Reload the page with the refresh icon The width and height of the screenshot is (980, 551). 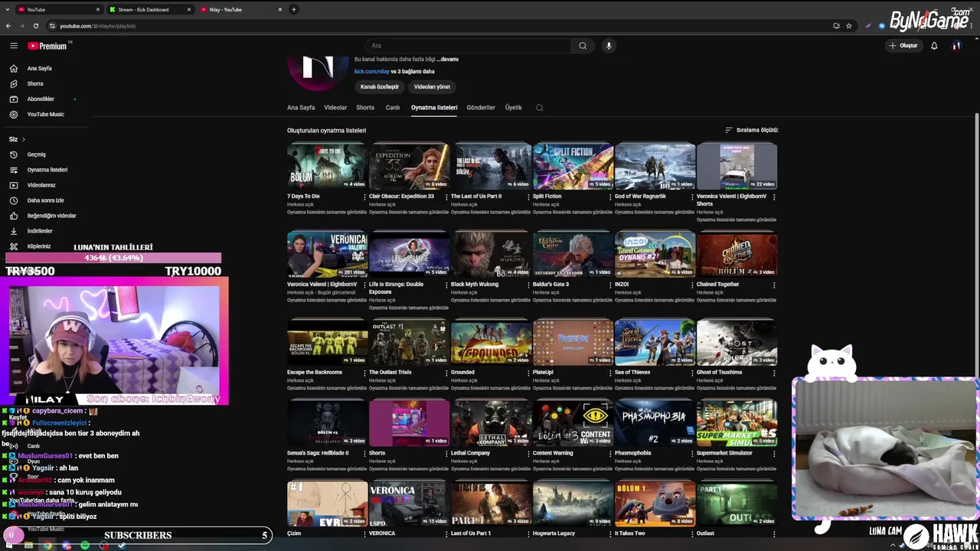click(x=35, y=25)
